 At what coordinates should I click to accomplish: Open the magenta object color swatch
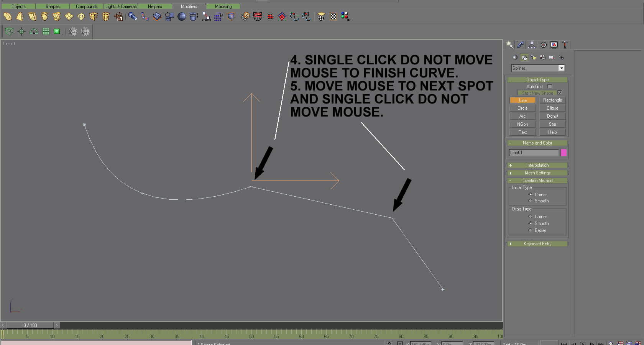point(563,153)
